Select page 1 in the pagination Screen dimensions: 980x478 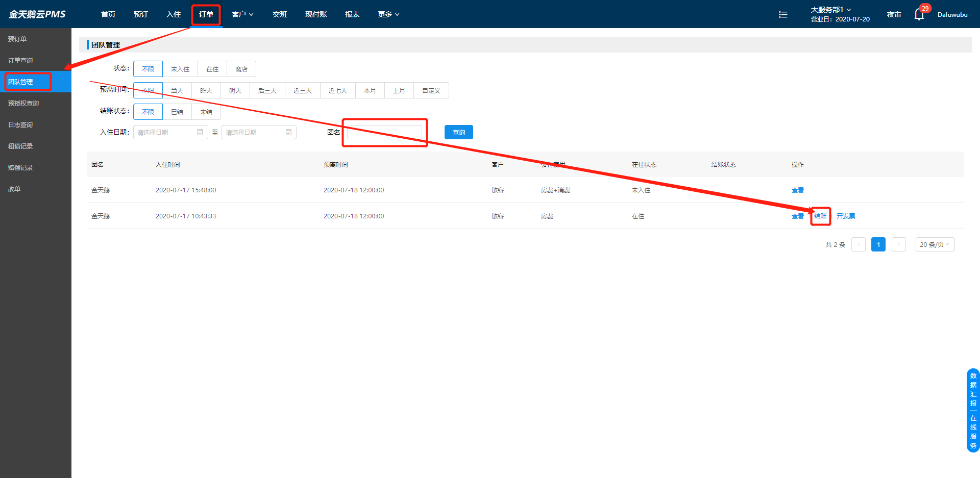pos(878,245)
